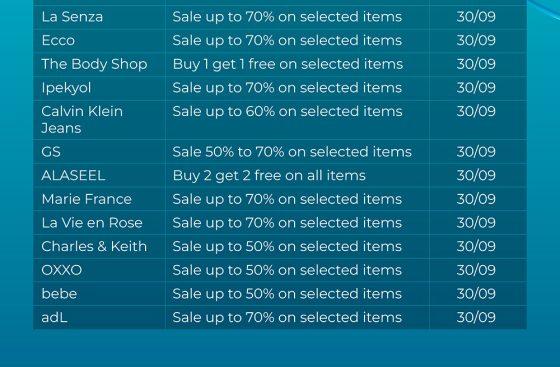
Task: Click the ALASEEL store name
Action: [x=73, y=176]
